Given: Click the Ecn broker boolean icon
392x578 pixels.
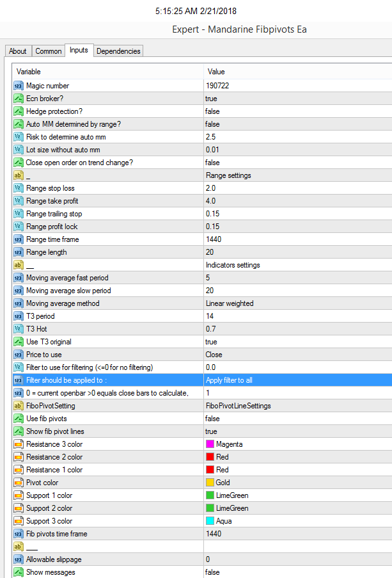Looking at the screenshot, I should (x=19, y=99).
